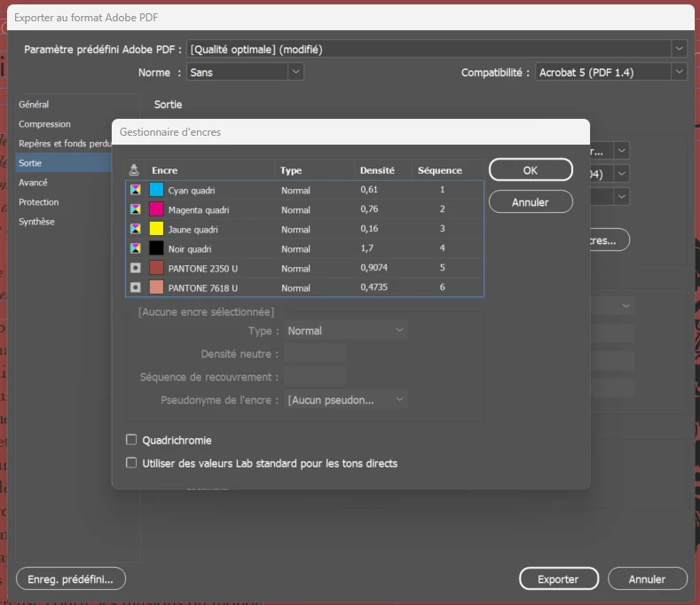Select the Magenta quadri color swatch
This screenshot has width=700, height=605.
(156, 209)
